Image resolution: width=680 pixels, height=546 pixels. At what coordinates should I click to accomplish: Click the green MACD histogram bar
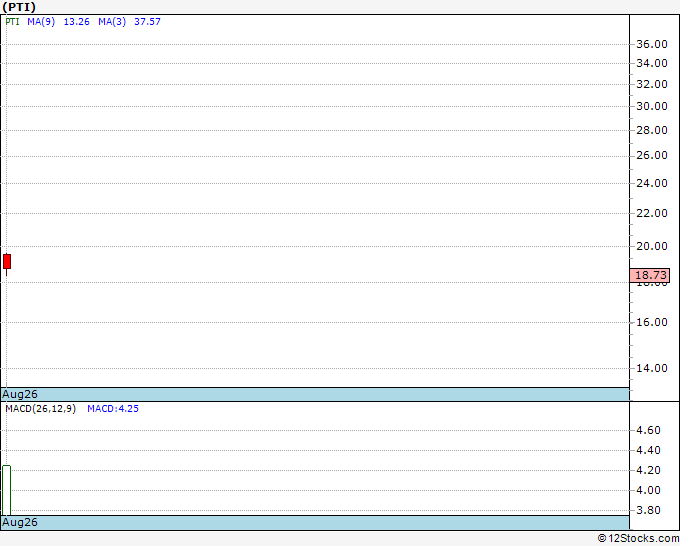7,490
